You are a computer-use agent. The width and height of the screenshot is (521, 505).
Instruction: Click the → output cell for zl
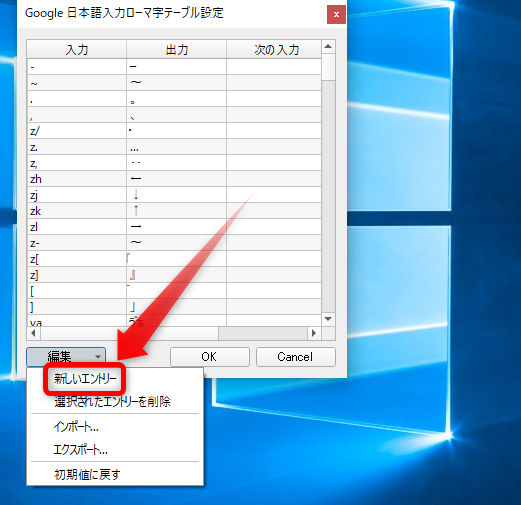[177, 227]
